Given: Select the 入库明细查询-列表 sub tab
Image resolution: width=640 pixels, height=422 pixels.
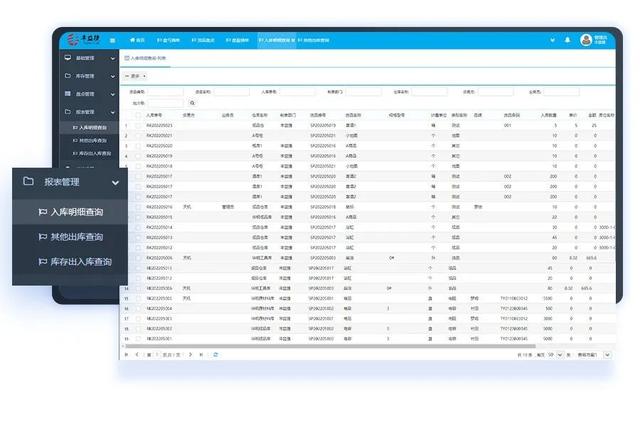Looking at the screenshot, I should [x=145, y=58].
